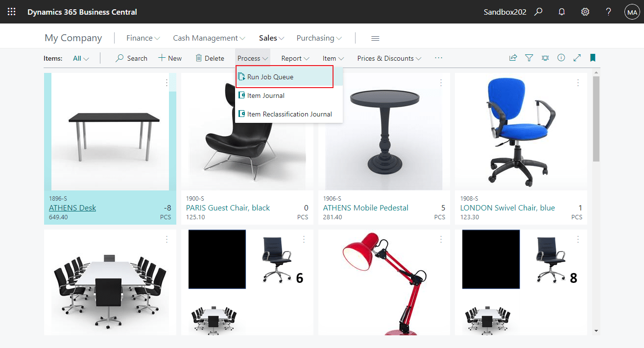Image resolution: width=644 pixels, height=348 pixels.
Task: Switch to focus mode view
Action: [x=545, y=58]
